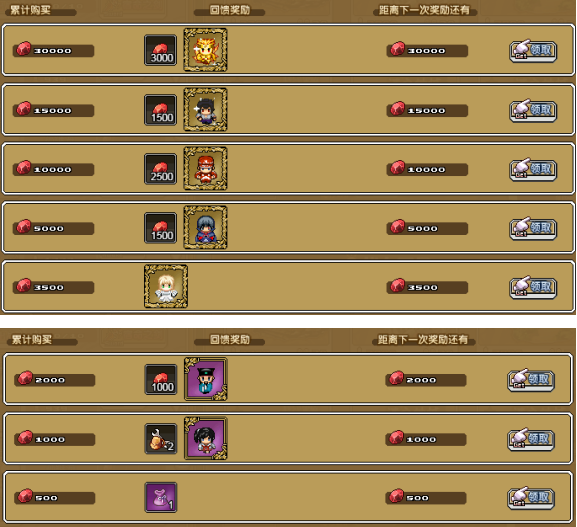
Task: Select the purple-framed hat character reward
Action: [x=206, y=379]
